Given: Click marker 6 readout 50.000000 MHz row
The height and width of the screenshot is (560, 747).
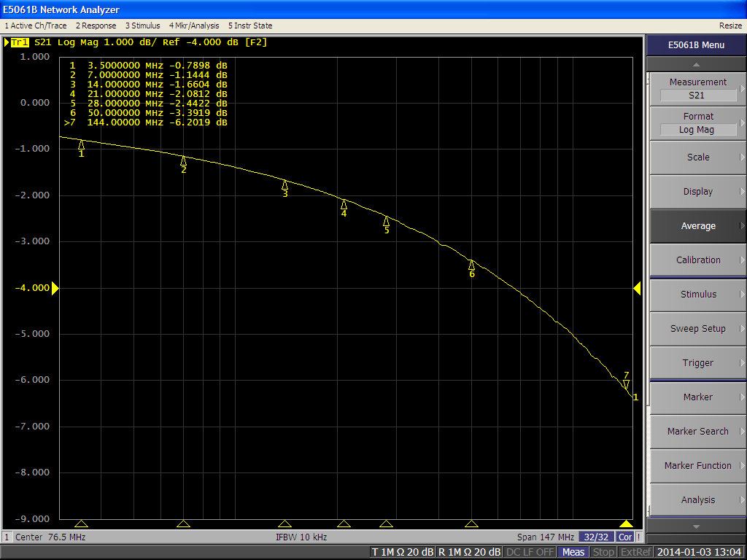Looking at the screenshot, I should (148, 113).
